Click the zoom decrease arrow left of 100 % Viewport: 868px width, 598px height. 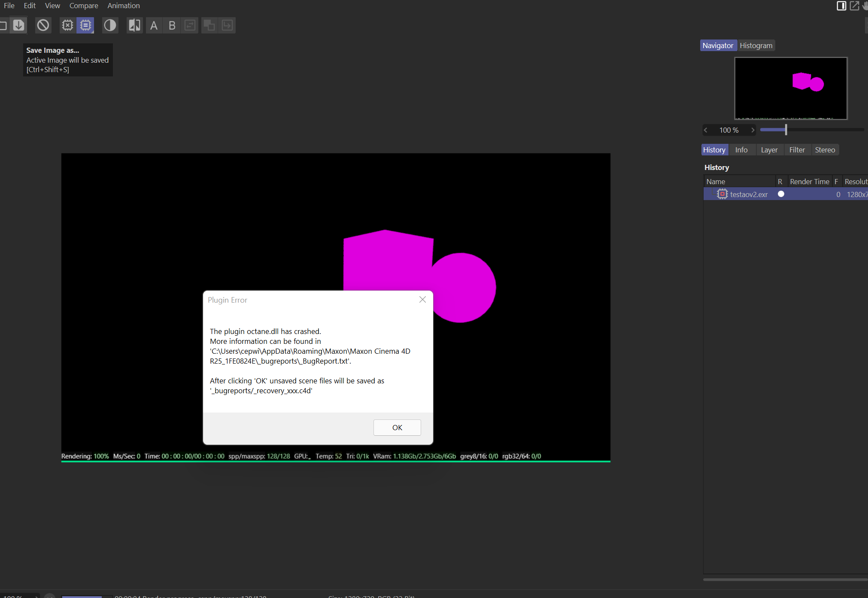pos(706,130)
